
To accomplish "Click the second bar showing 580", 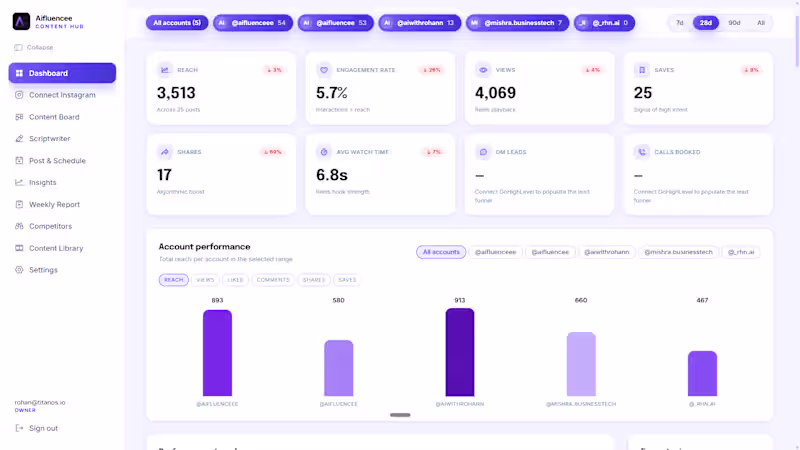I will [x=339, y=368].
